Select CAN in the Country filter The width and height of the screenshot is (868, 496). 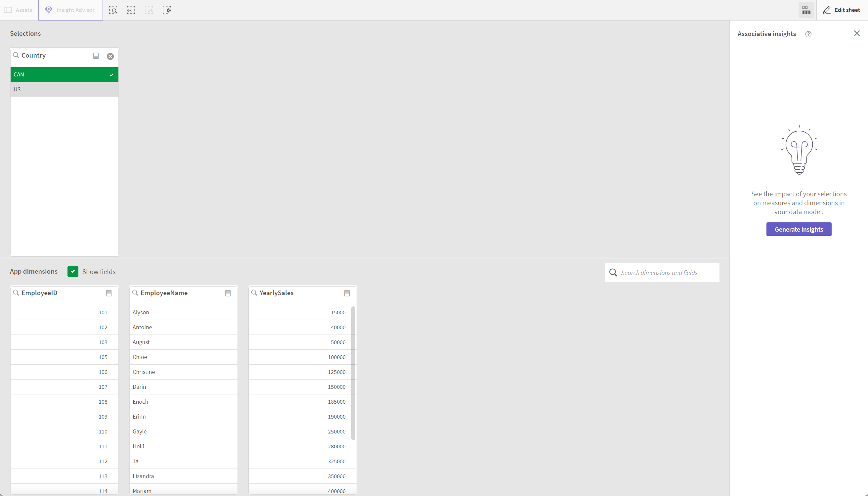[64, 74]
